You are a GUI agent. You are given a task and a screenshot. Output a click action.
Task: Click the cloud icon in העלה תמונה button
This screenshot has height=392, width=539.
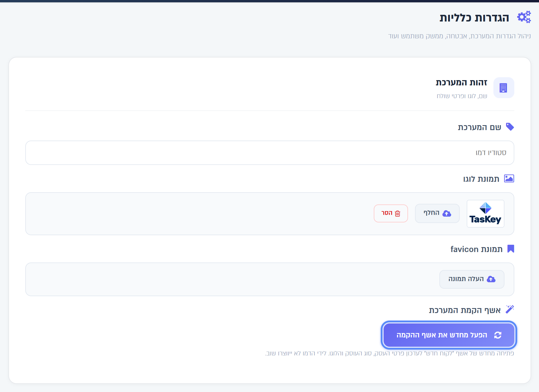pos(491,279)
